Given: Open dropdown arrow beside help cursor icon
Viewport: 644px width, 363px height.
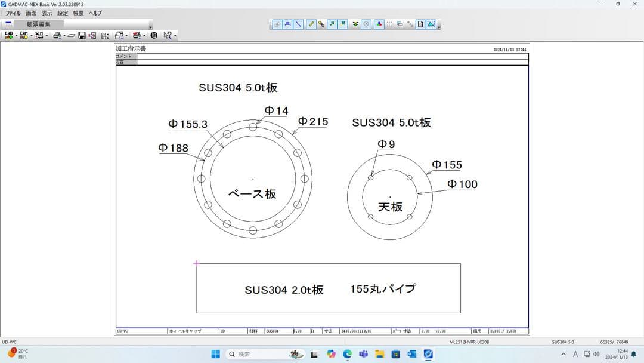Looking at the screenshot, I should coord(175,36).
